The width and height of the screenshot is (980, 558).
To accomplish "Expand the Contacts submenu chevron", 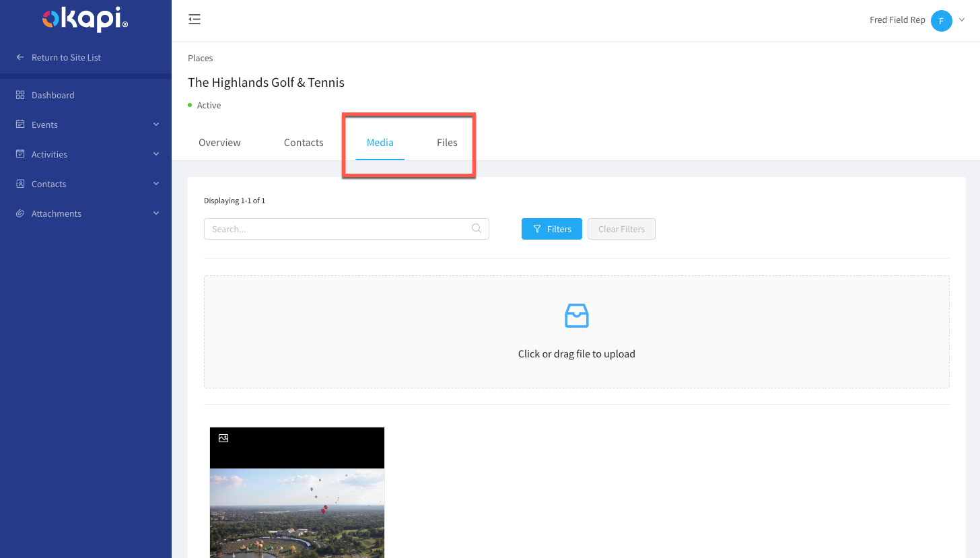I will pyautogui.click(x=156, y=184).
